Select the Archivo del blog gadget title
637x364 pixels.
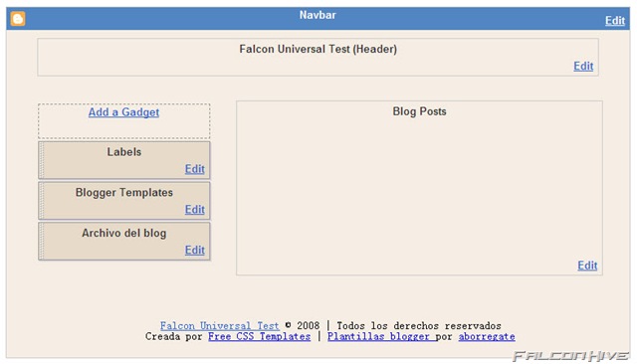click(124, 233)
